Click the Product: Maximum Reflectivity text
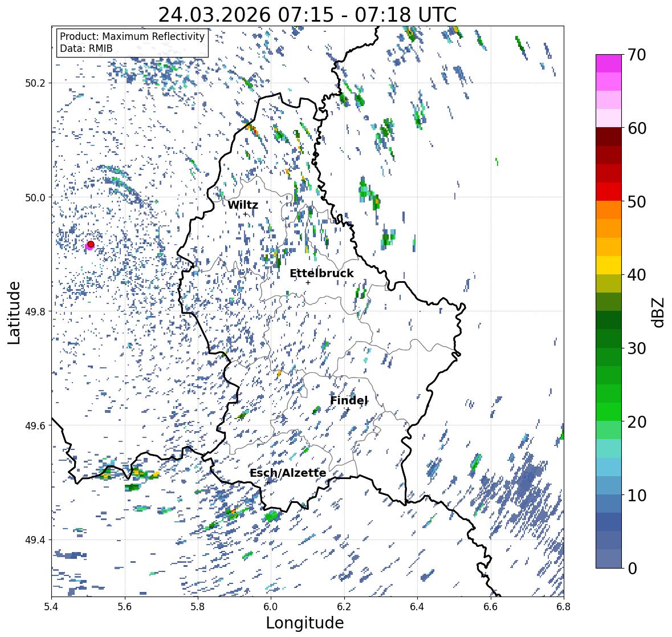This screenshot has height=637, width=672. coord(132,36)
